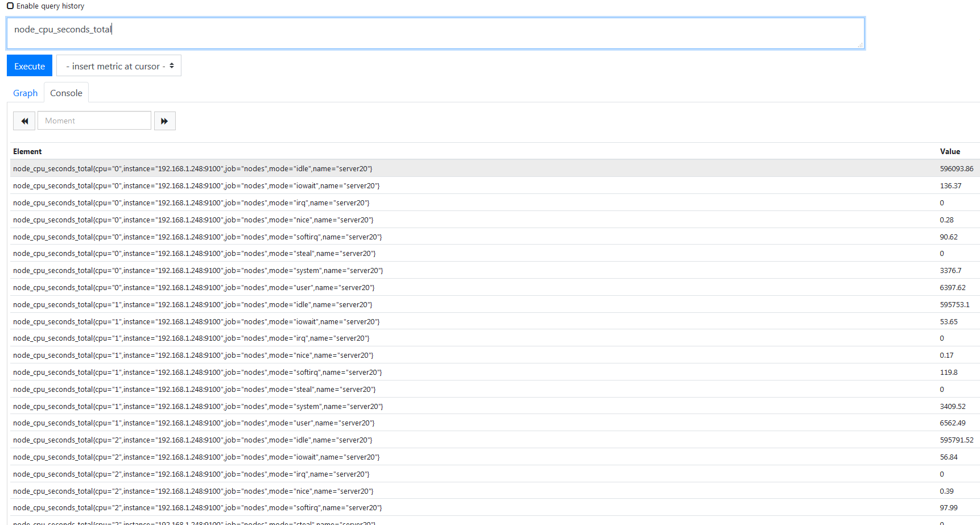Click the Value column header

tap(950, 152)
